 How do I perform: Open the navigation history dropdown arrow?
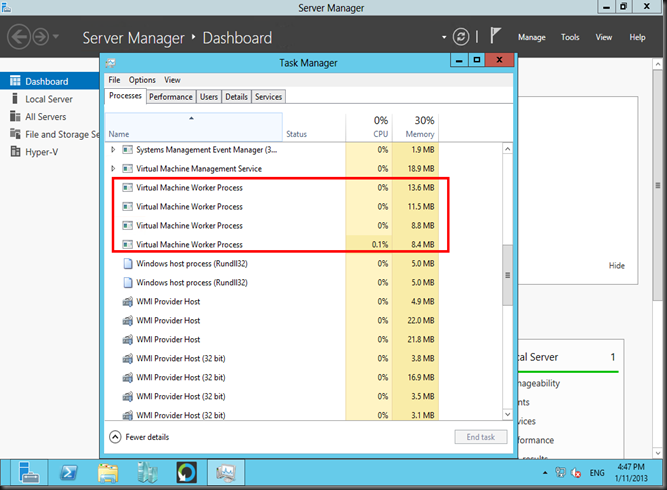click(x=56, y=37)
